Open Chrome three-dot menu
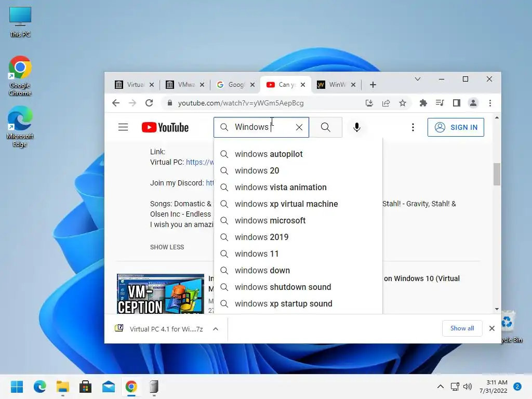This screenshot has width=532, height=399. [490, 103]
